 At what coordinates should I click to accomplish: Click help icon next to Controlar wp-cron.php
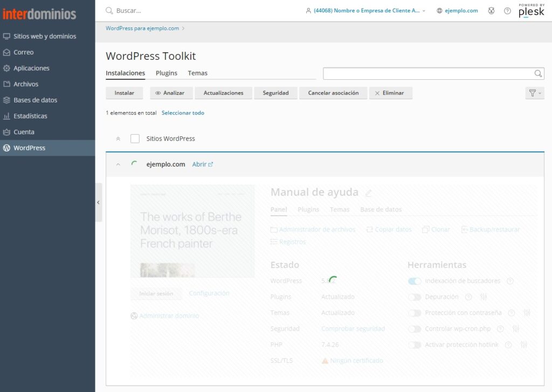click(500, 328)
